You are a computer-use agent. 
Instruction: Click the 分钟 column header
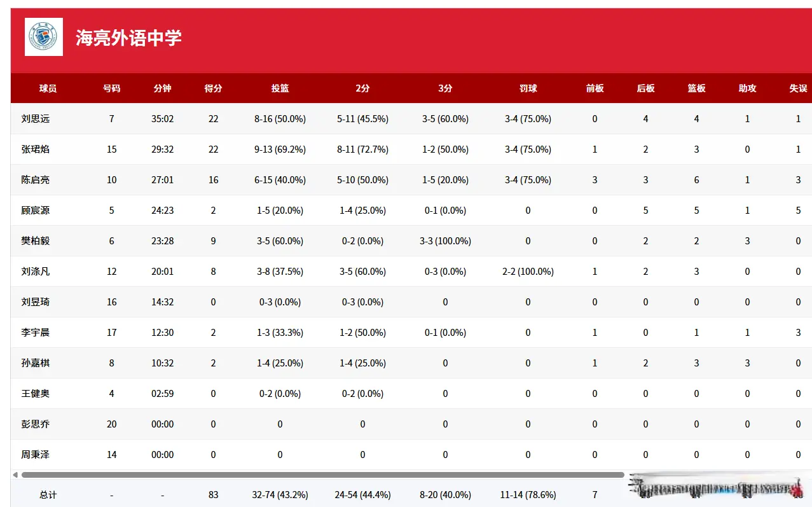162,88
